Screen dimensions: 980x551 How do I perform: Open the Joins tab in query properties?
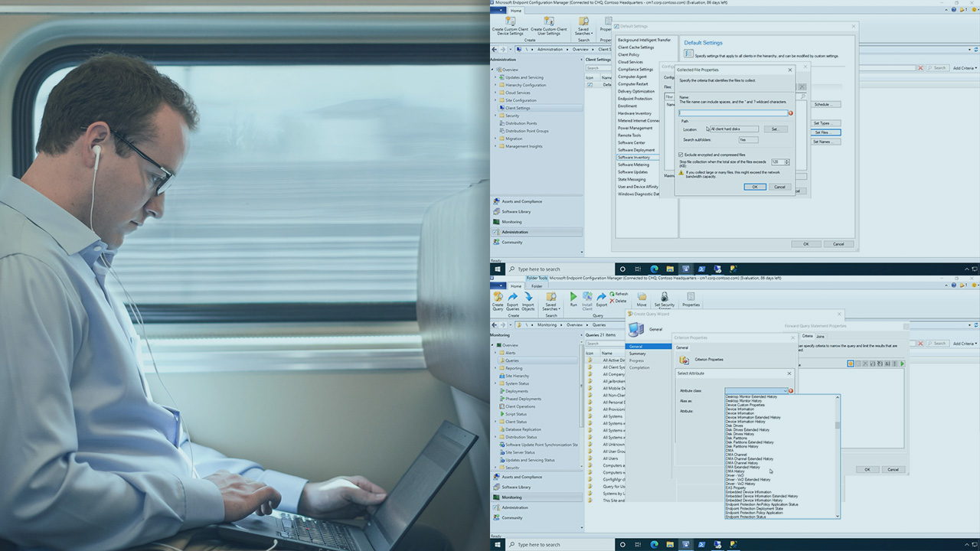(820, 336)
